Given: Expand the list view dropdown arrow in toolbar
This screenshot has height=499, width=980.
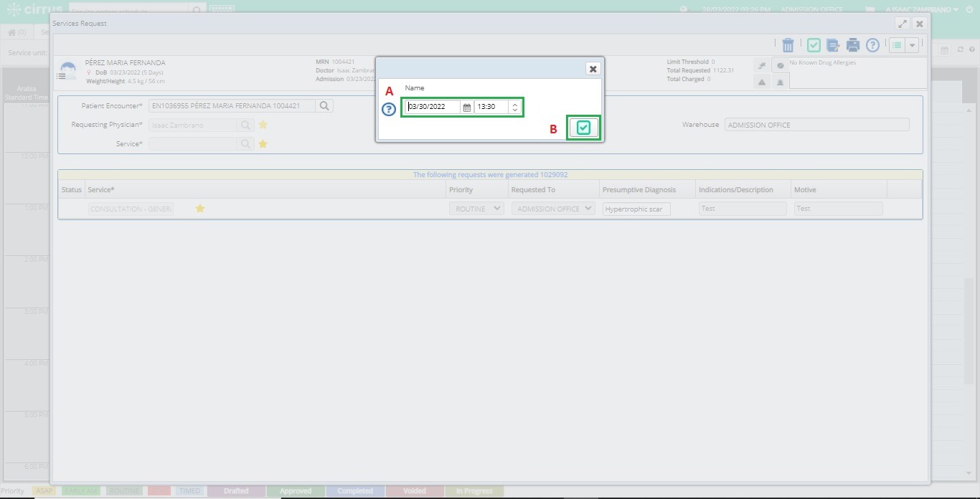Looking at the screenshot, I should click(x=912, y=45).
